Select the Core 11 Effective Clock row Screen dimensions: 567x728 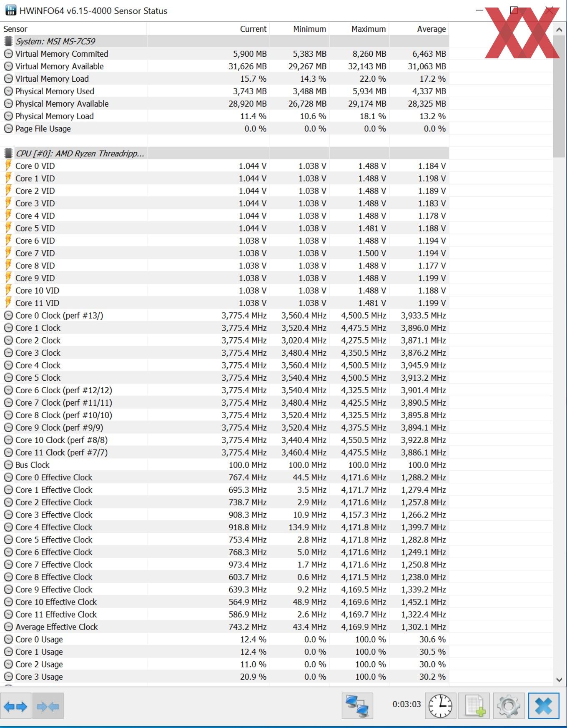click(224, 614)
